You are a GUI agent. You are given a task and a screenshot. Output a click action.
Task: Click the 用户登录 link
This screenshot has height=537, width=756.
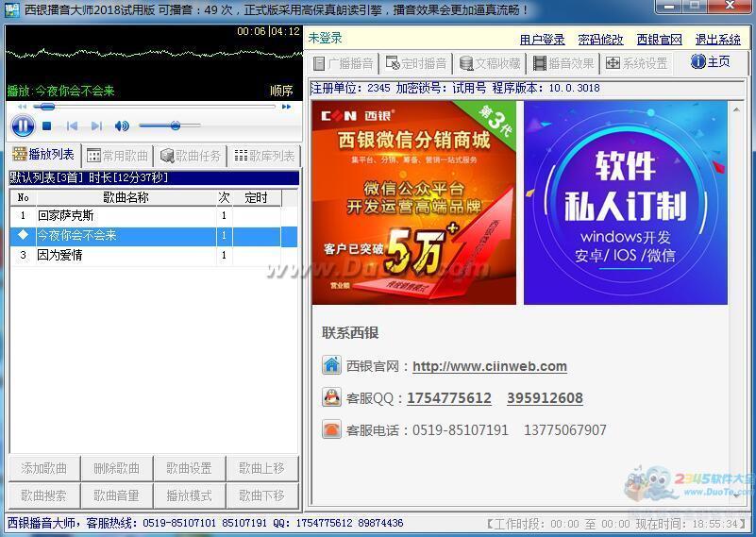543,40
